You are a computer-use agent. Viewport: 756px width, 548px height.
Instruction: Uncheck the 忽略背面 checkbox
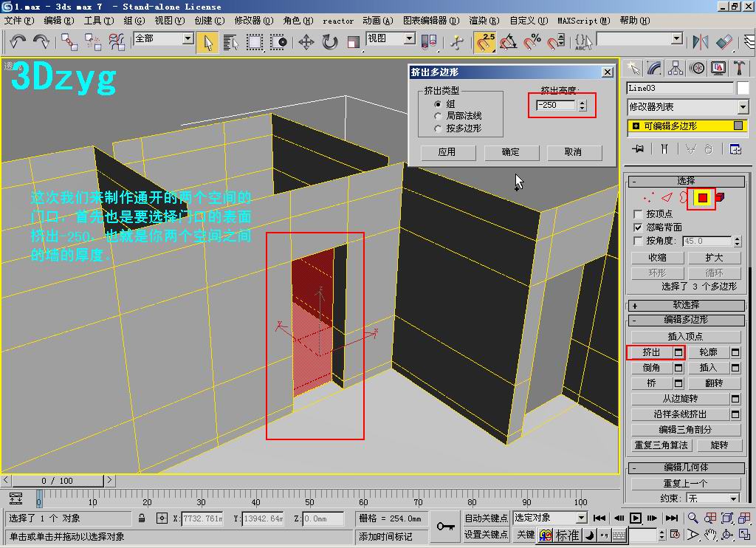click(x=638, y=227)
